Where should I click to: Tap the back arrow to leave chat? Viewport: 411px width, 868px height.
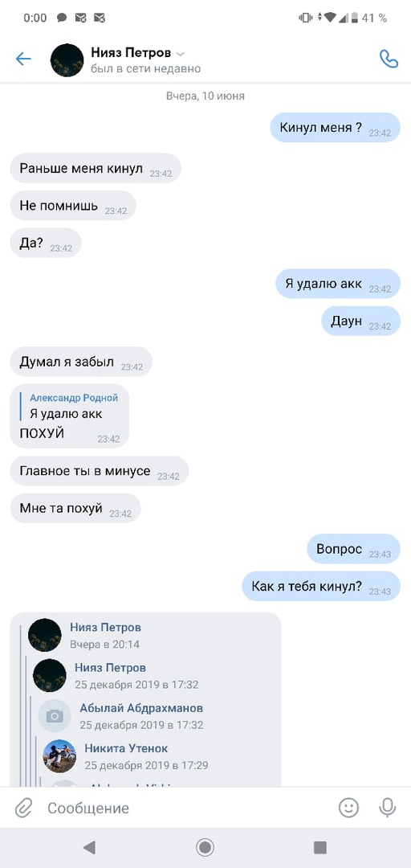pos(23,59)
